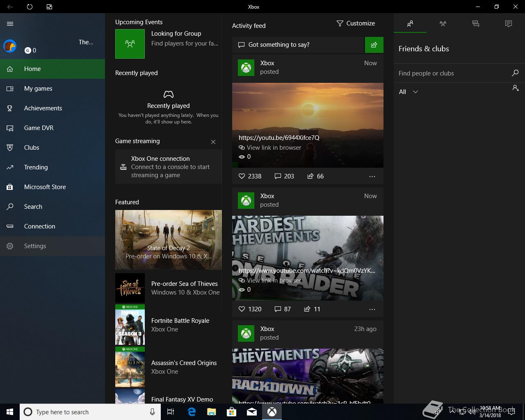Open Windows Start menu
The width and height of the screenshot is (525, 420).
[x=10, y=412]
